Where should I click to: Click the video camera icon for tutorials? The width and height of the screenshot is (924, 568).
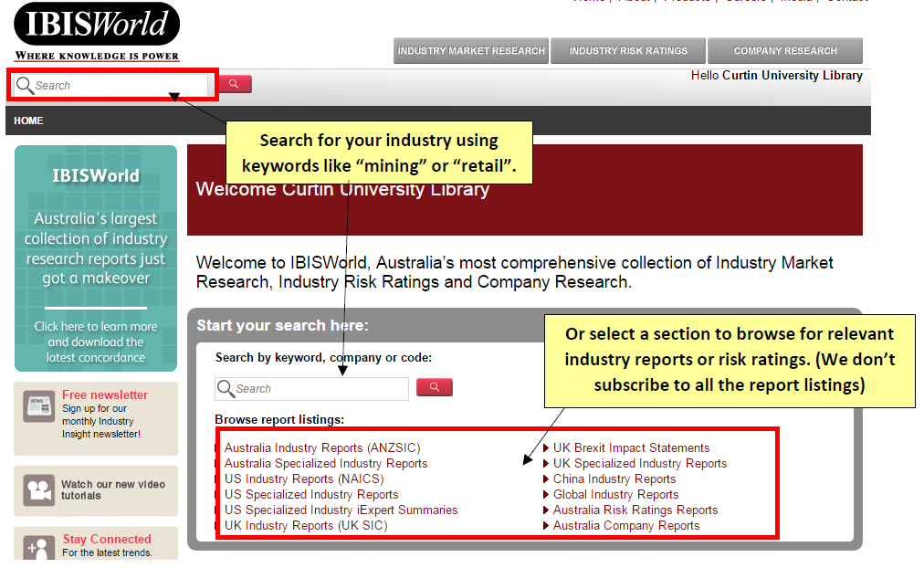(x=39, y=490)
